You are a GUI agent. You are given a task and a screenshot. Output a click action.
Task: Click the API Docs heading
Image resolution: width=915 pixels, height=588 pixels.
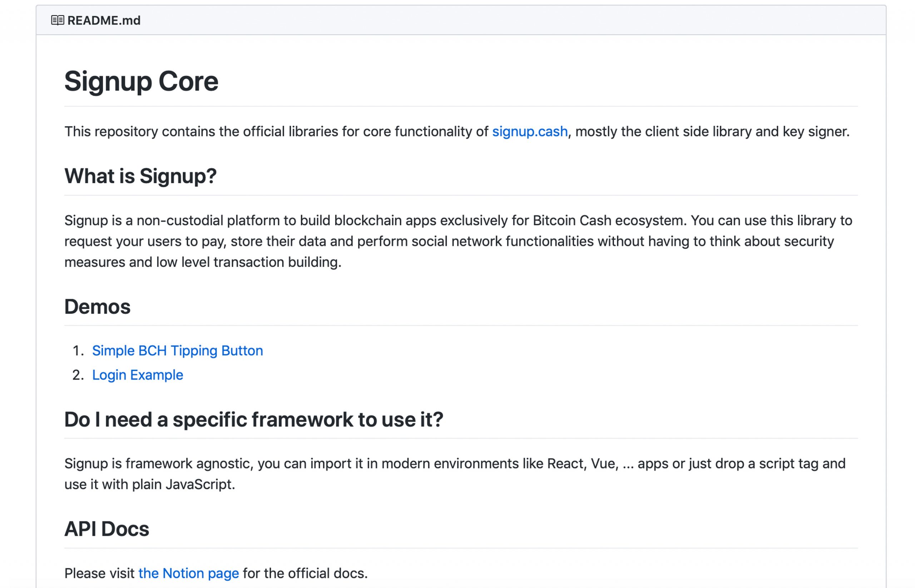[x=107, y=529]
